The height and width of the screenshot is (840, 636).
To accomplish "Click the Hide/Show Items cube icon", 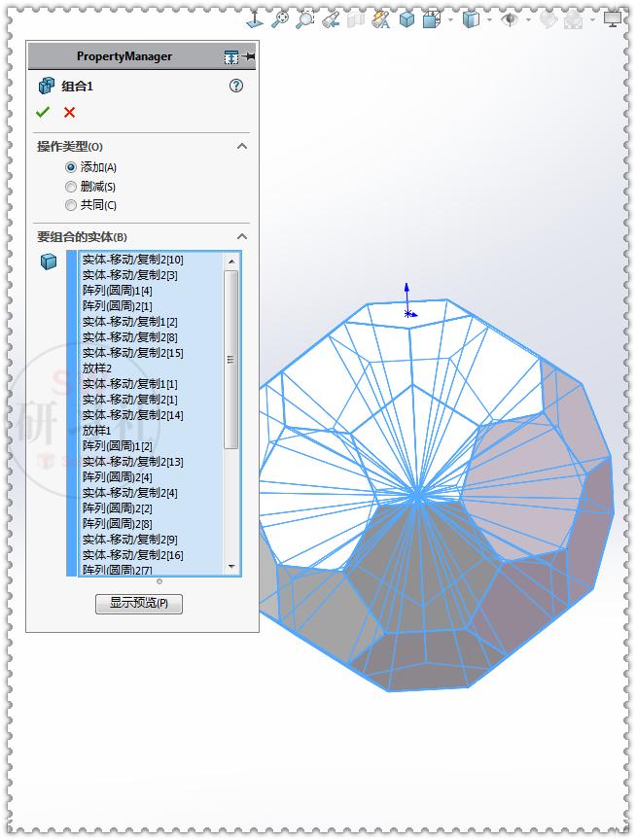I will tap(471, 19).
